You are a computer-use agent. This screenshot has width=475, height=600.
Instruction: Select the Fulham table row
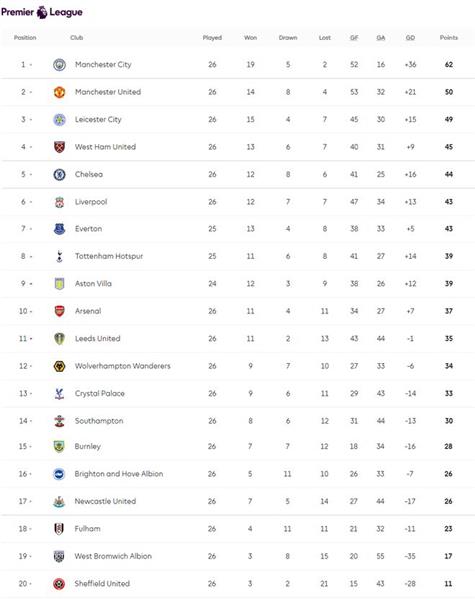[237, 529]
